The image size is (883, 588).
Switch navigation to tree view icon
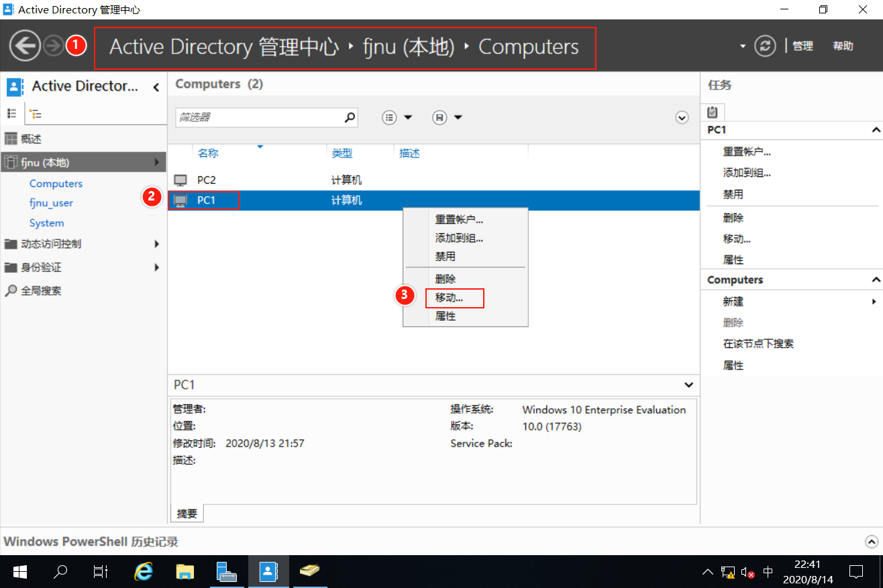(x=36, y=114)
